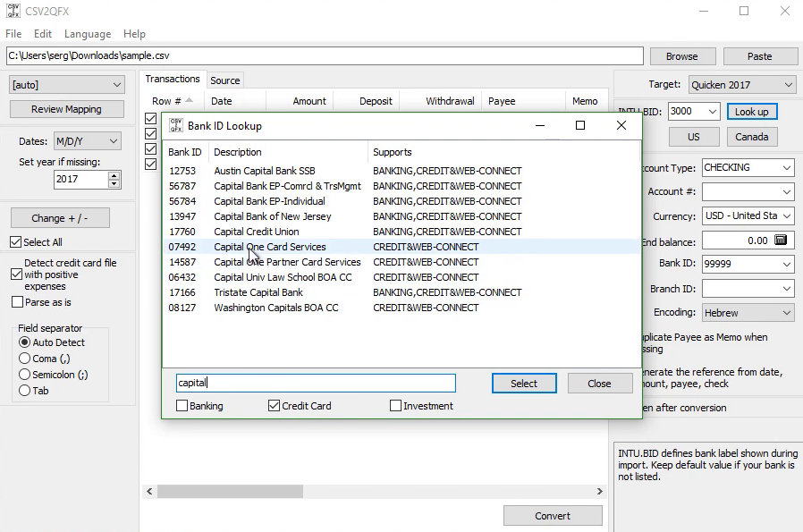Screen dimensions: 803x532
Task: Click the Review Mapping button
Action: pos(66,109)
